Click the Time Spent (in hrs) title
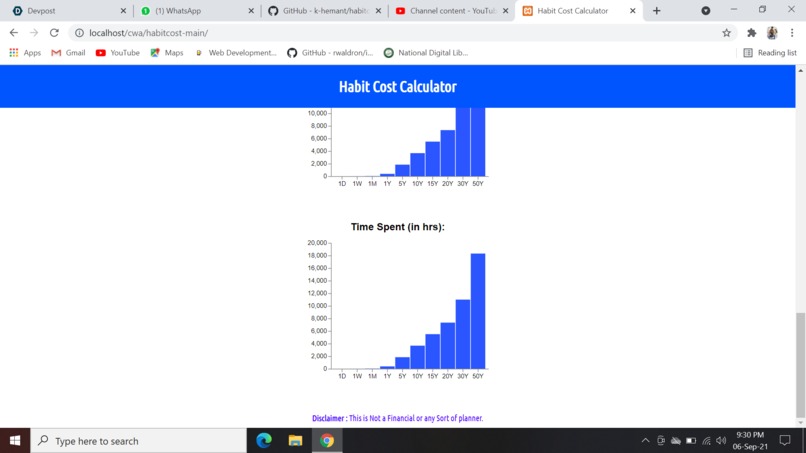806x453 pixels. pos(397,227)
